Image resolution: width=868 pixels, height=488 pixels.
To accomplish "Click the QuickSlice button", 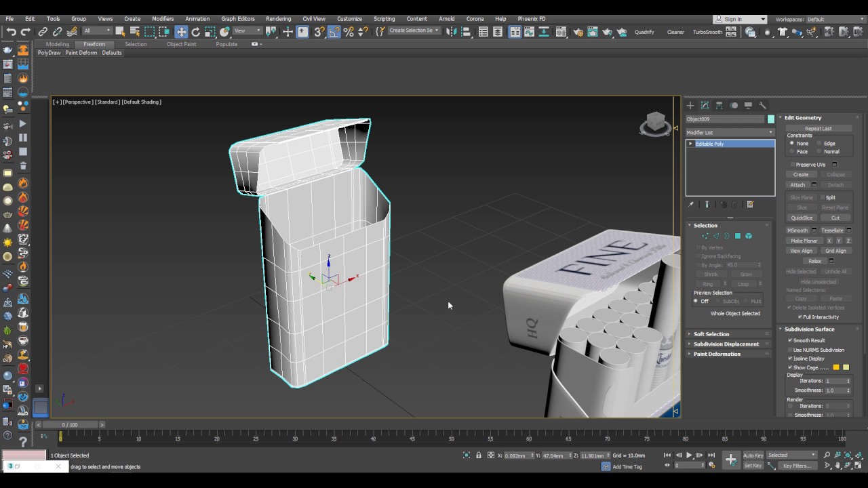I will point(801,218).
